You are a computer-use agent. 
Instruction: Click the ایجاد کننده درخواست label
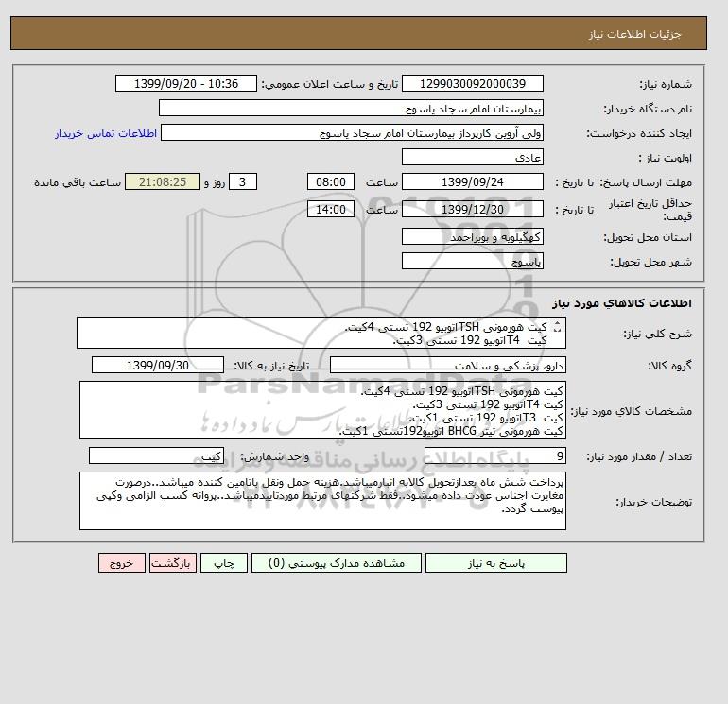point(639,133)
